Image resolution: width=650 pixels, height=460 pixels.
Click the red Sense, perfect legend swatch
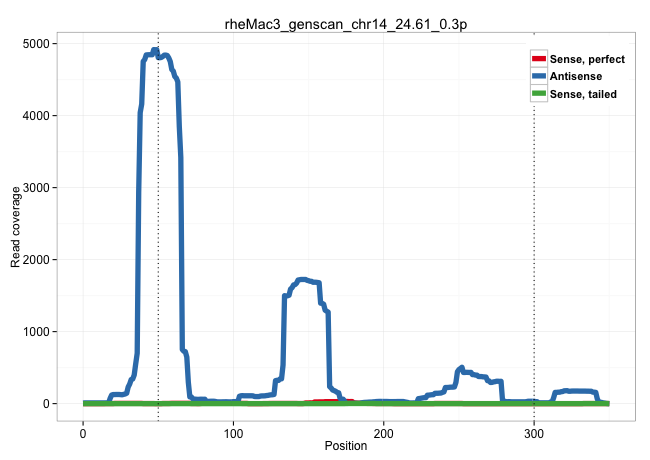[x=539, y=59]
